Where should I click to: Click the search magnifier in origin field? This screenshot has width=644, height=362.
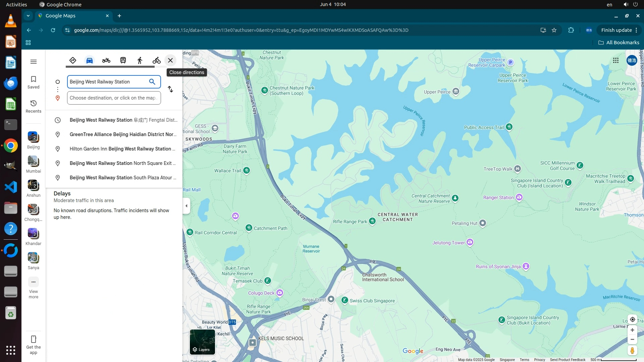(152, 82)
